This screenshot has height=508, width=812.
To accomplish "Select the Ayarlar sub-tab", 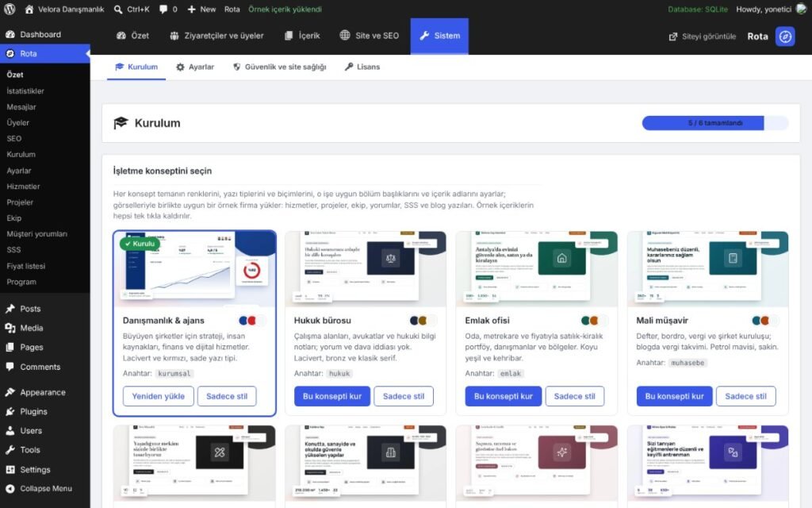I will tap(195, 67).
